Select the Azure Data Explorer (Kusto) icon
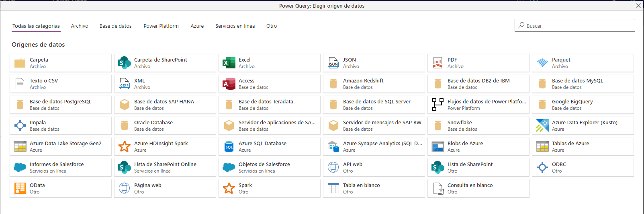The image size is (644, 214). tap(542, 126)
